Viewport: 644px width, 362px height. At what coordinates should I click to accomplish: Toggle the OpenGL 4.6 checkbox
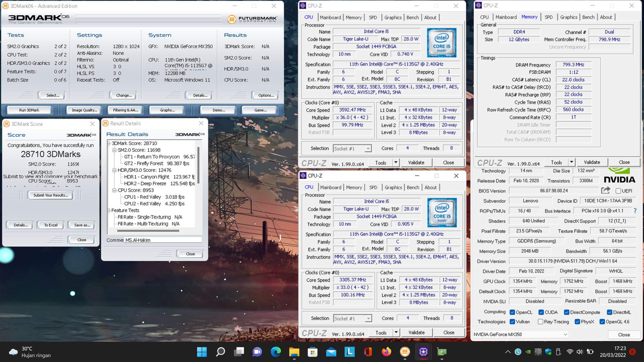tap(602, 321)
